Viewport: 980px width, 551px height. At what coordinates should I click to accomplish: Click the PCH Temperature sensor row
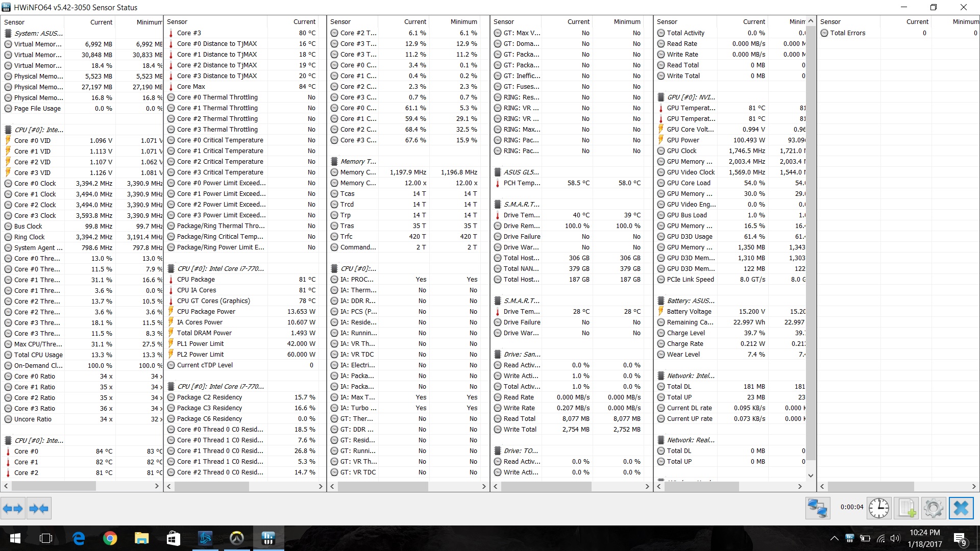tap(522, 183)
